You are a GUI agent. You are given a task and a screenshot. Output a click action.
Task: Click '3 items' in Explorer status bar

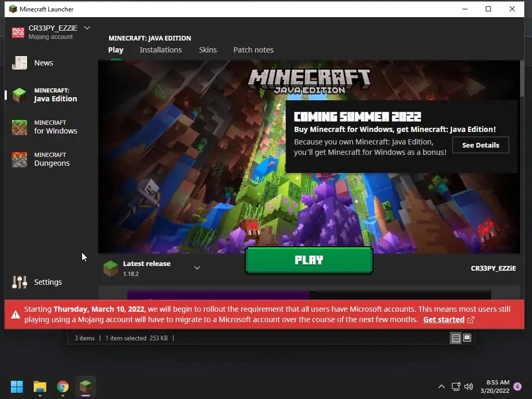coord(85,338)
